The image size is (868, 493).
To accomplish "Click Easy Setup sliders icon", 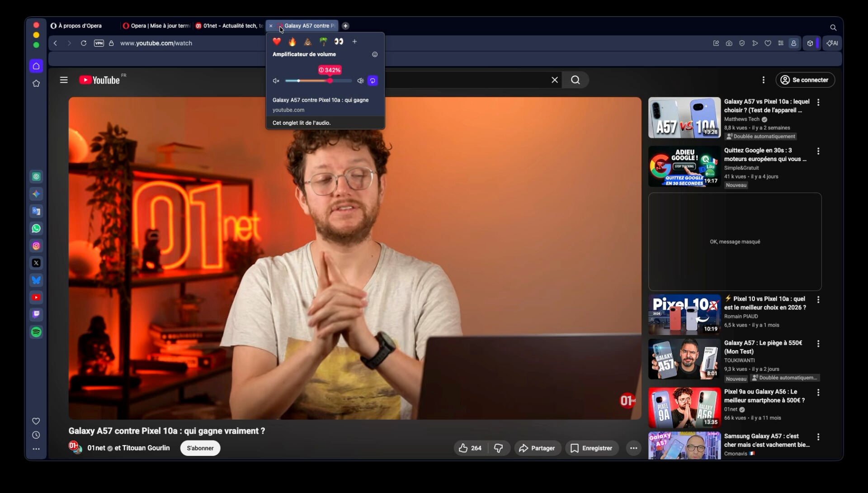I will point(781,43).
